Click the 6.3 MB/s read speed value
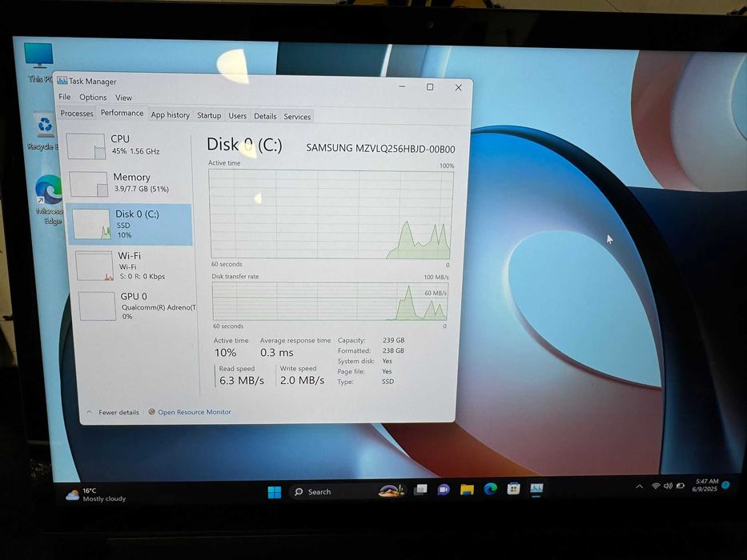 (242, 381)
